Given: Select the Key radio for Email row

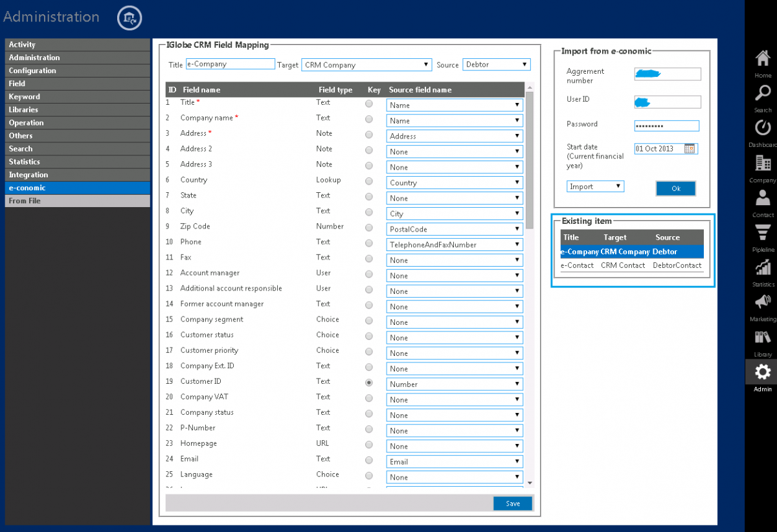Looking at the screenshot, I should pyautogui.click(x=369, y=460).
